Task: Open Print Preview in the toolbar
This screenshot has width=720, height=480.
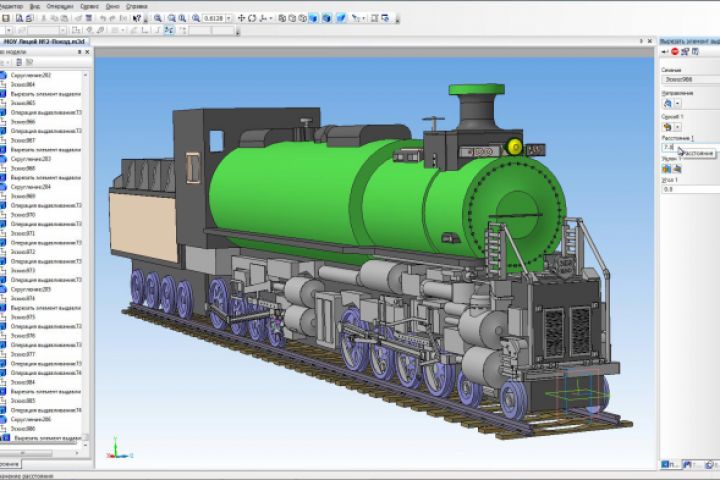Action: [x=19, y=18]
